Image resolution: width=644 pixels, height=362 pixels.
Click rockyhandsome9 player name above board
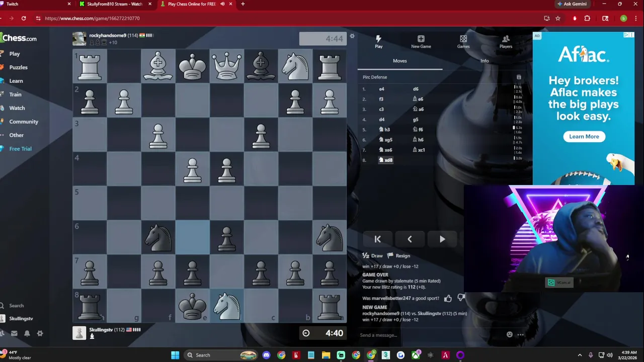tap(107, 36)
